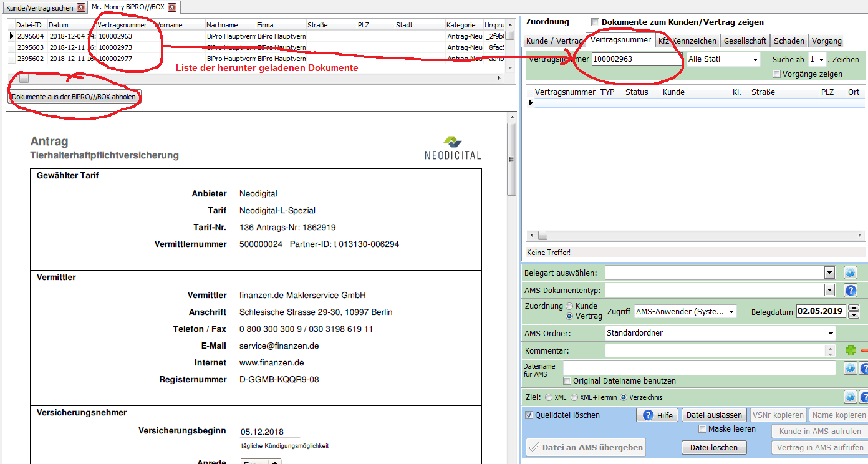Screen dimensions: 868x464
Task: Choose XML as Ziel option
Action: [x=549, y=397]
